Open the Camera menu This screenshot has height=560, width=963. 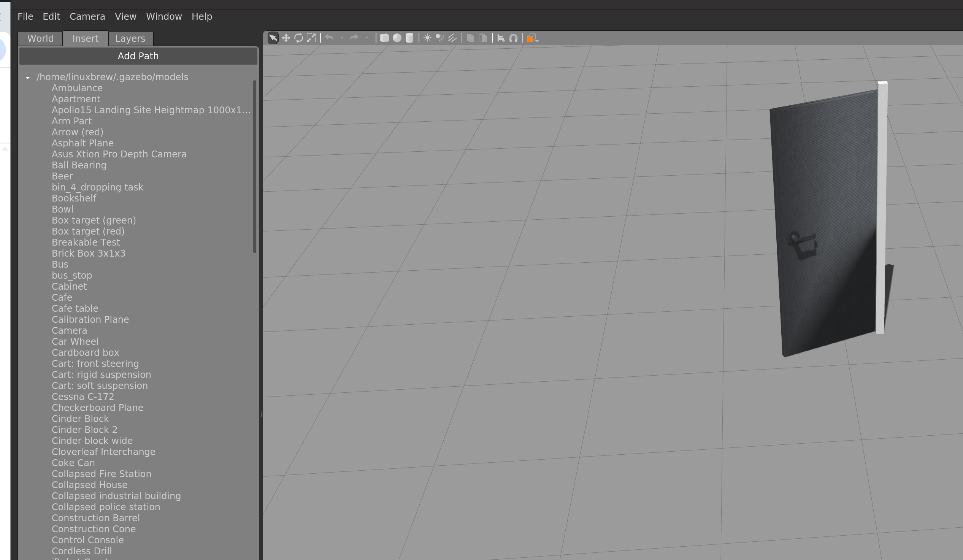click(x=87, y=16)
